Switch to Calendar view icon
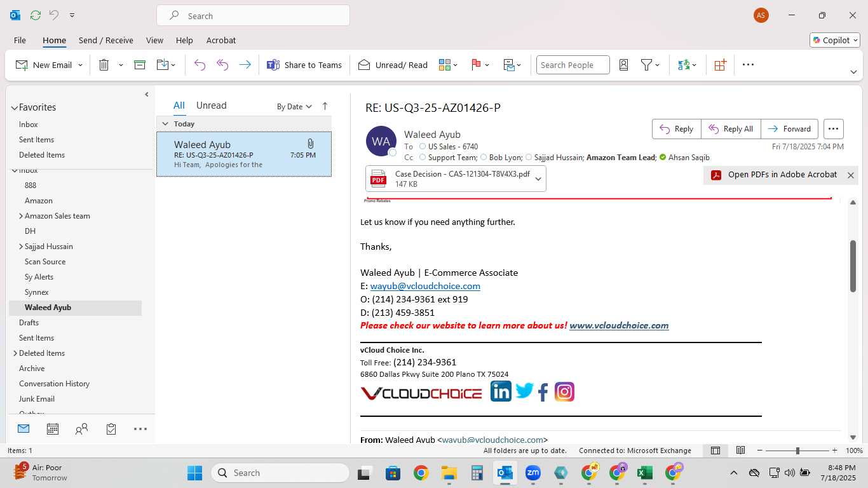 tap(53, 429)
